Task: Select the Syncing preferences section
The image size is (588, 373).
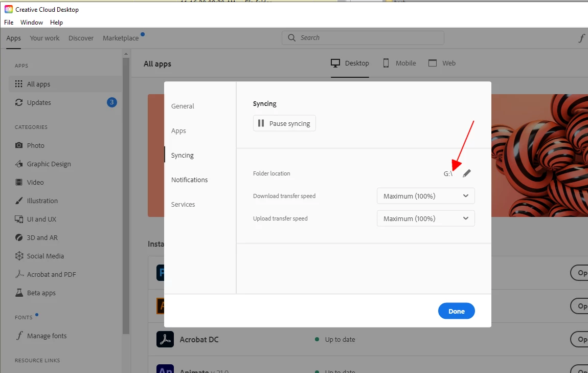Action: pyautogui.click(x=182, y=156)
